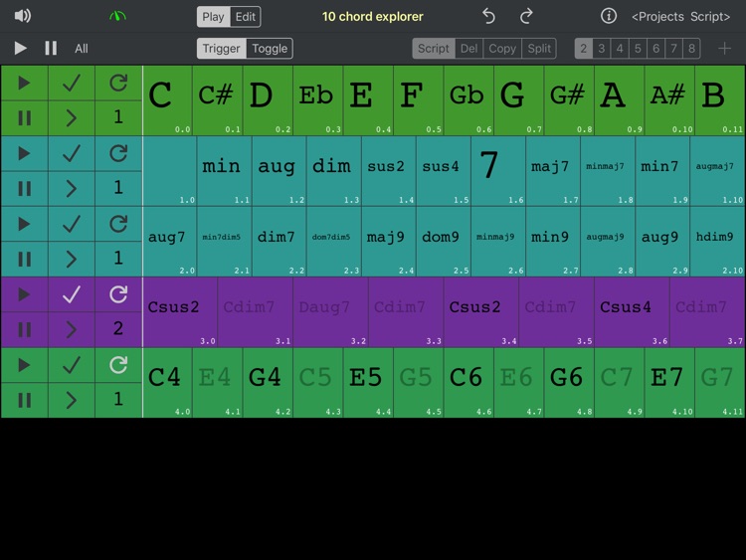
Task: Add a new grid with plus icon
Action: click(x=724, y=48)
